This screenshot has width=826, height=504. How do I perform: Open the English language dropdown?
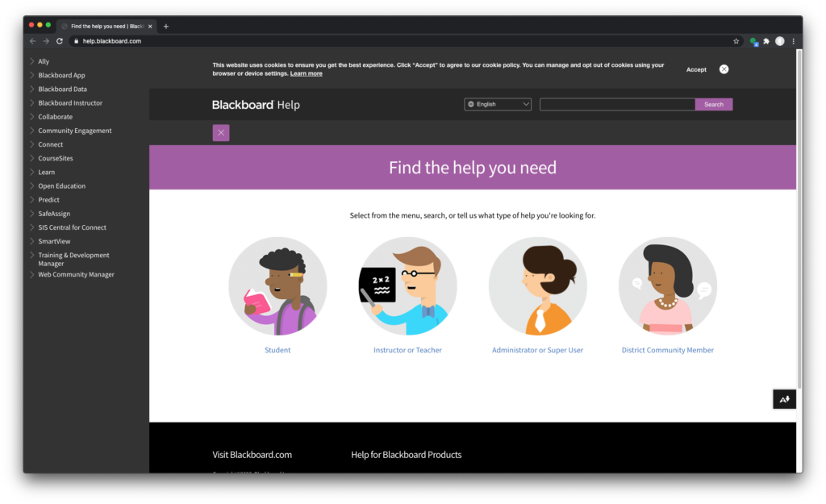pyautogui.click(x=498, y=104)
